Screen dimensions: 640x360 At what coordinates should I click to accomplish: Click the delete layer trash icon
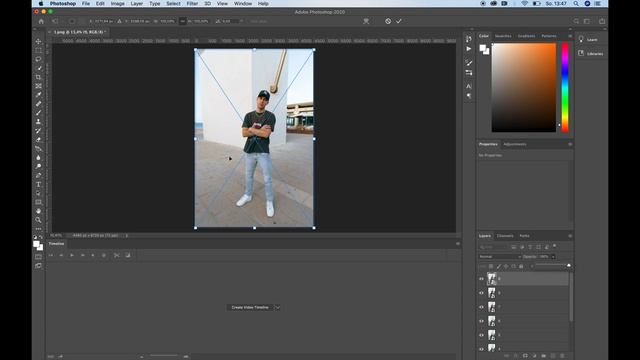562,356
